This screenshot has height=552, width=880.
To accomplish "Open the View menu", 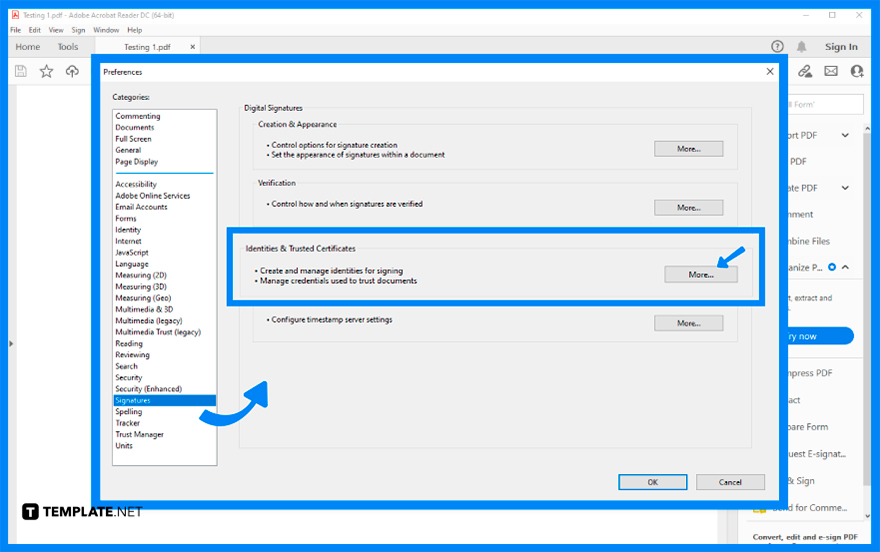I will (56, 30).
